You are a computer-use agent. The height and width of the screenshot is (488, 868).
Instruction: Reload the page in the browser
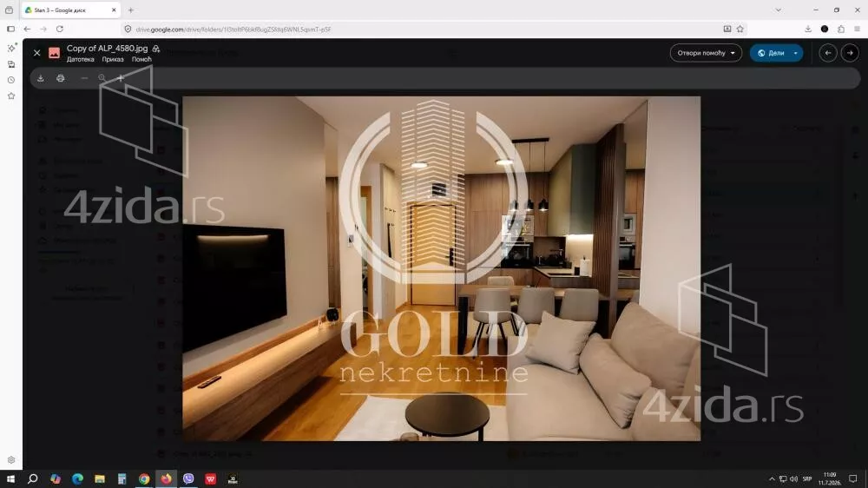click(60, 29)
